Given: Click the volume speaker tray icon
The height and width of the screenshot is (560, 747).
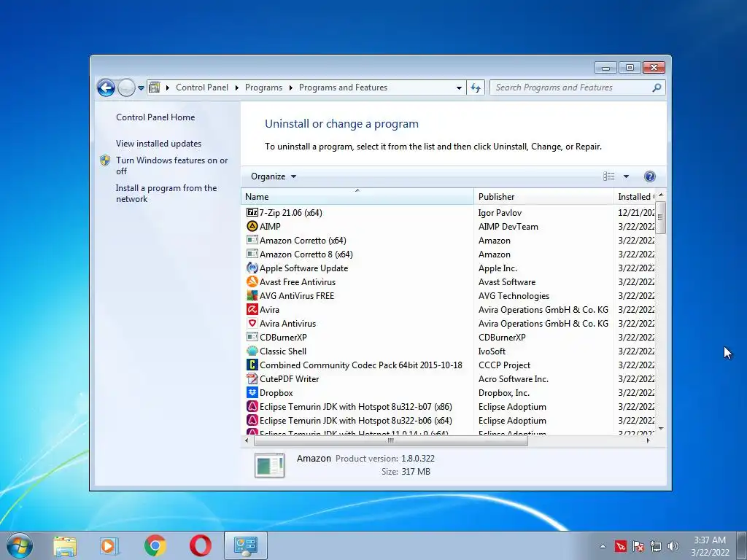Looking at the screenshot, I should [x=673, y=546].
